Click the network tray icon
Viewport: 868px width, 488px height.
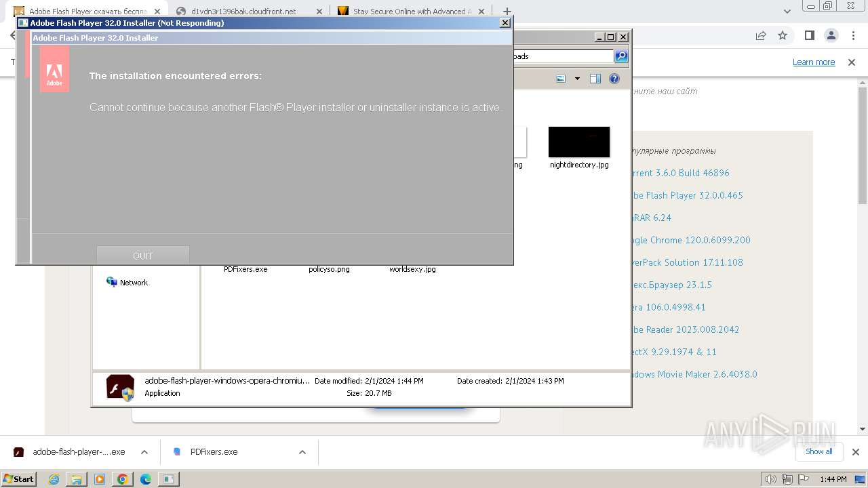click(x=787, y=479)
